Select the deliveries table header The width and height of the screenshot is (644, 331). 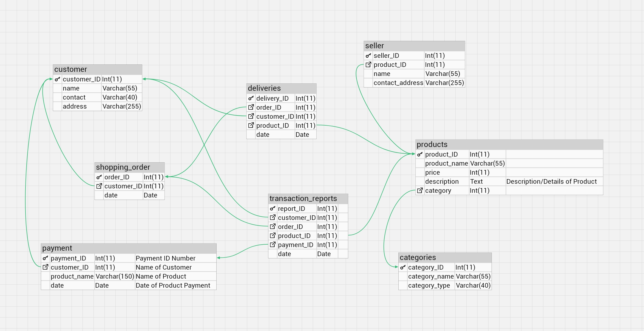[281, 88]
